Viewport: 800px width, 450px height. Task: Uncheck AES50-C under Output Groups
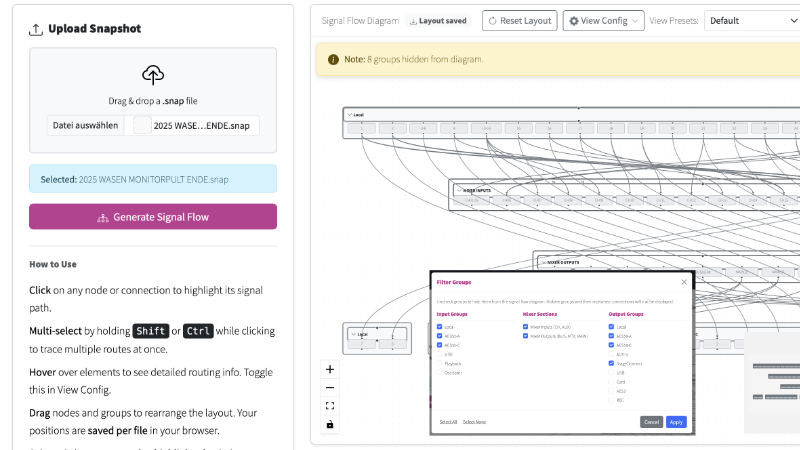[611, 345]
